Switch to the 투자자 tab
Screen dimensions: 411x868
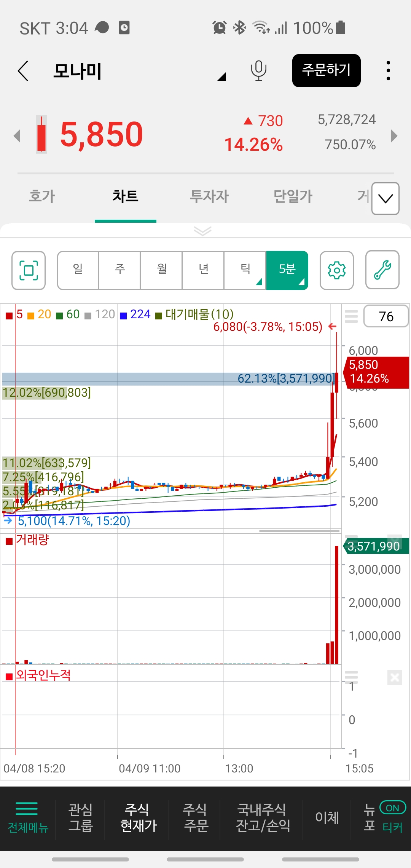click(209, 196)
